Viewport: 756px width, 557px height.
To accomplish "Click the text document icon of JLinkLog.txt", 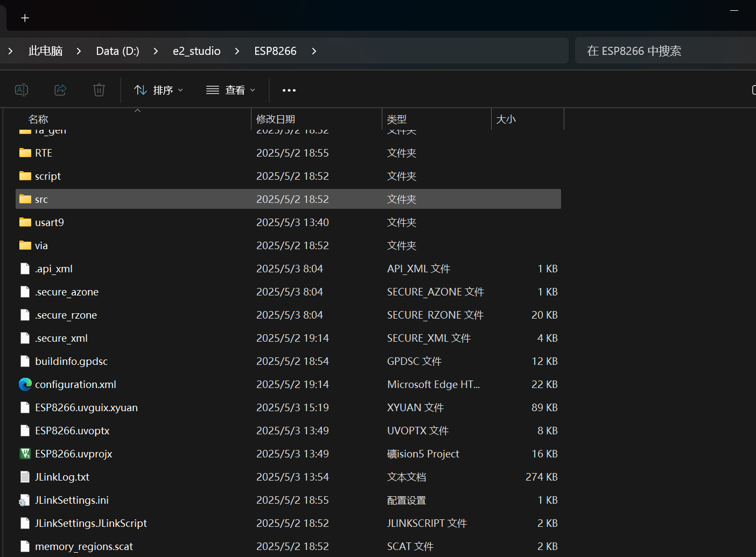I will (25, 477).
